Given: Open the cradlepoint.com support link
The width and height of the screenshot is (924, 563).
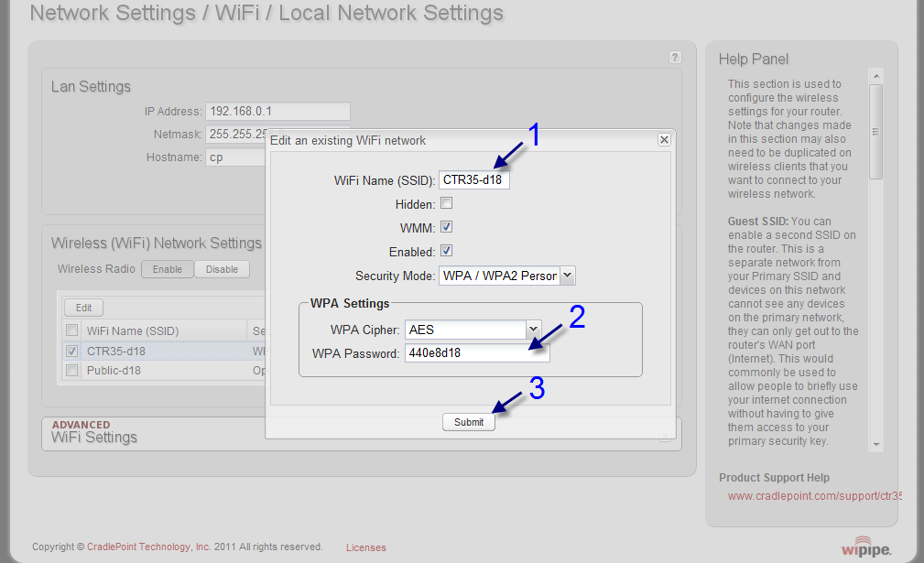Looking at the screenshot, I should [814, 496].
